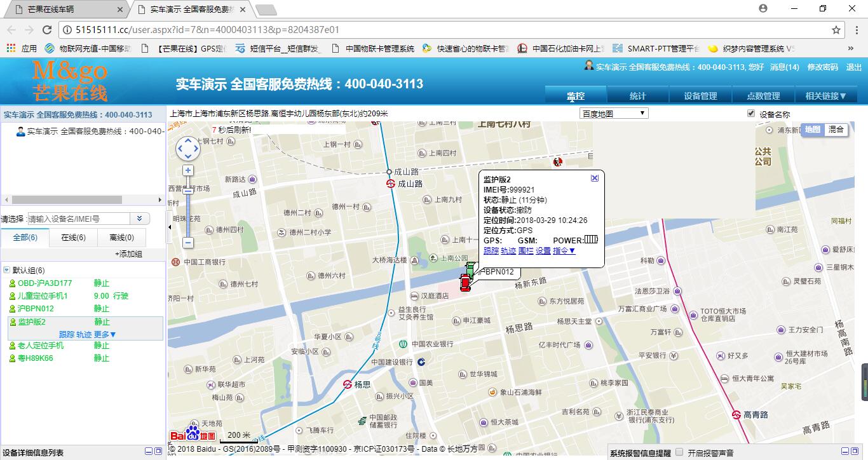Click the account avatar icon in the tree
868x460 pixels.
coord(21,132)
